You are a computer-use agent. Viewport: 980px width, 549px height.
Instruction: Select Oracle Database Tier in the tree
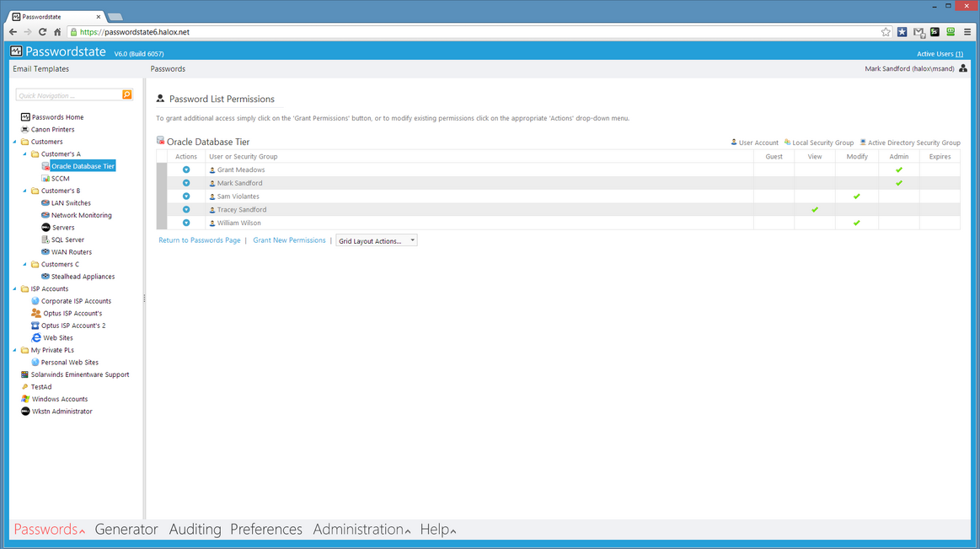coord(83,166)
